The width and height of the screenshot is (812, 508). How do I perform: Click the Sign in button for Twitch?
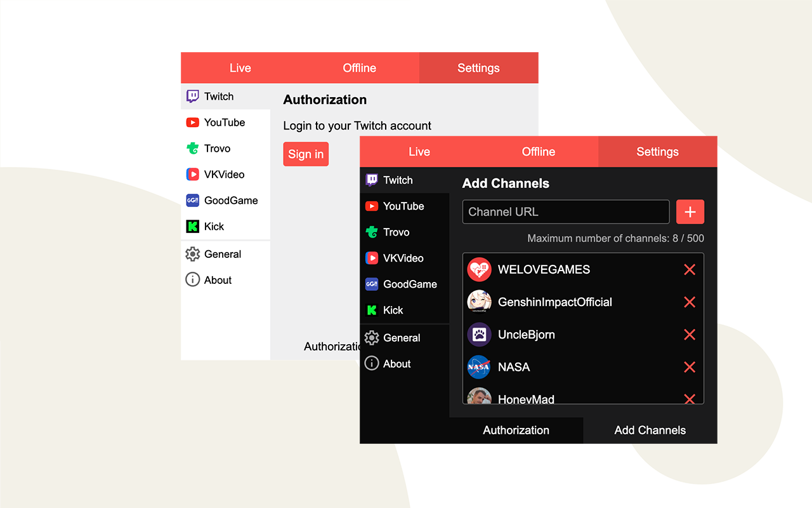coord(306,154)
